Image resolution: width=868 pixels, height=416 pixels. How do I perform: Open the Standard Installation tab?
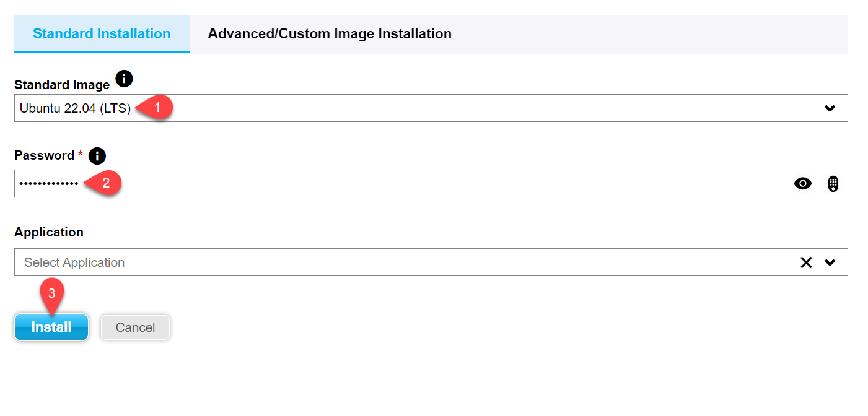pos(102,33)
